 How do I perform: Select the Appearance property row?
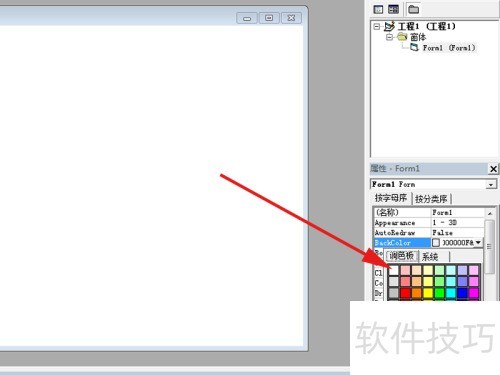point(429,223)
